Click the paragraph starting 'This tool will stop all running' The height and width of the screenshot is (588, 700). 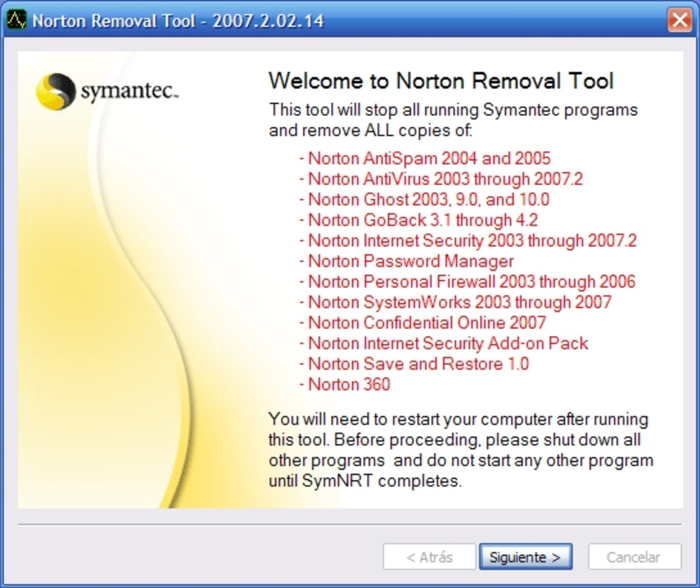pos(453,120)
